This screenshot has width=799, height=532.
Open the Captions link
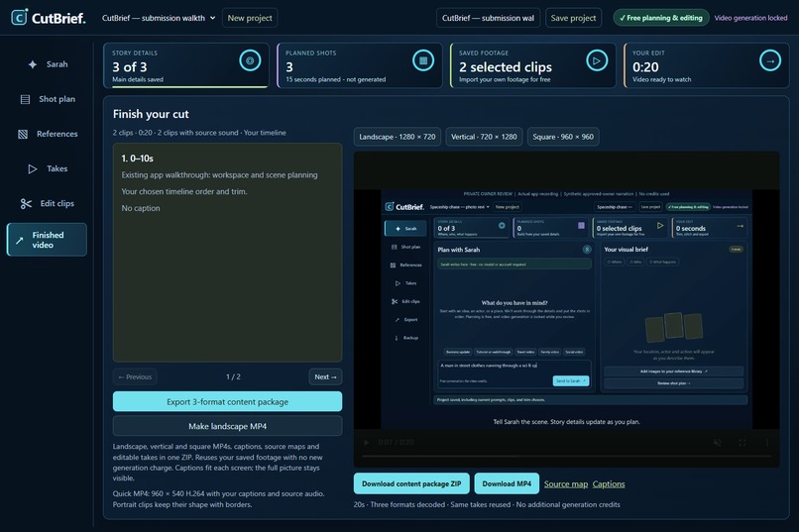(609, 484)
